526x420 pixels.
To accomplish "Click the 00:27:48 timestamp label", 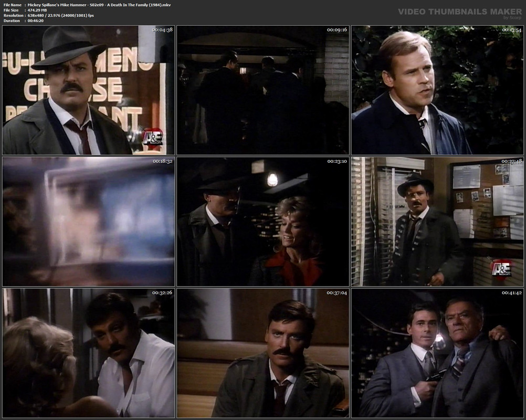I will (x=511, y=161).
